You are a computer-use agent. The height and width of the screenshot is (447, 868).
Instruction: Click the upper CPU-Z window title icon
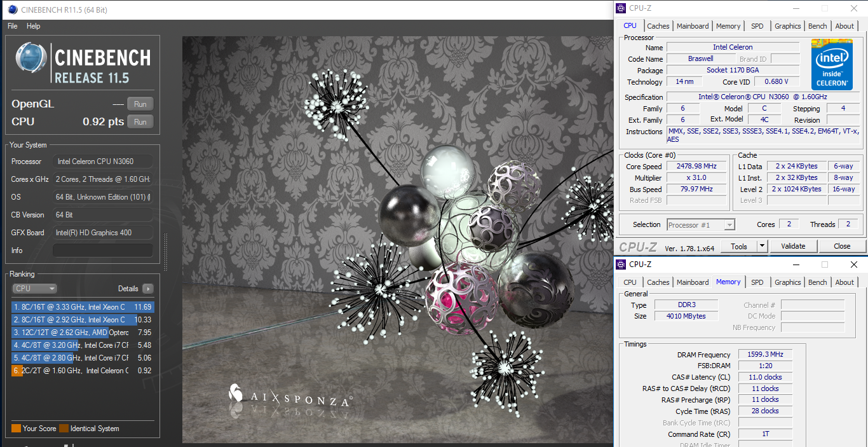[621, 8]
